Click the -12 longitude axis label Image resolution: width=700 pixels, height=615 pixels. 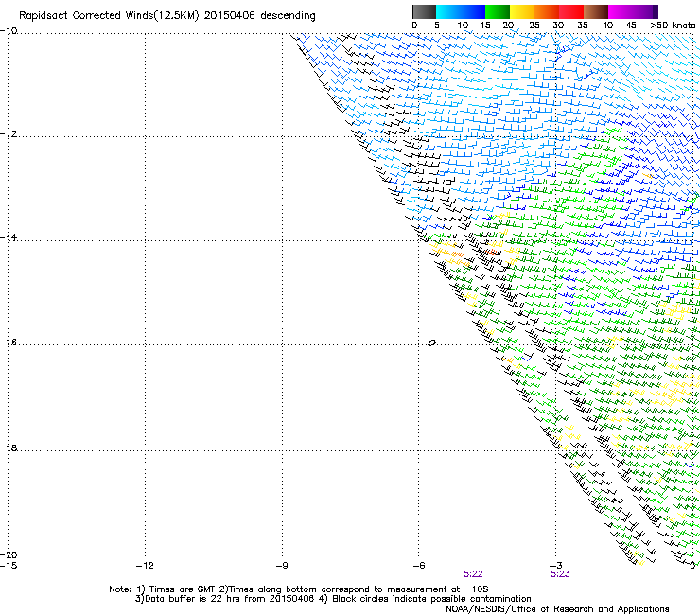145,566
